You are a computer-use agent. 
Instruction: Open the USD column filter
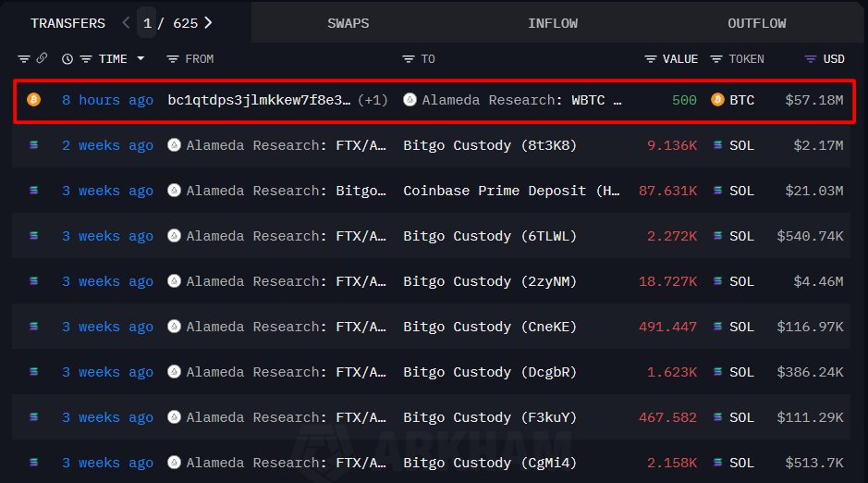[x=811, y=58]
